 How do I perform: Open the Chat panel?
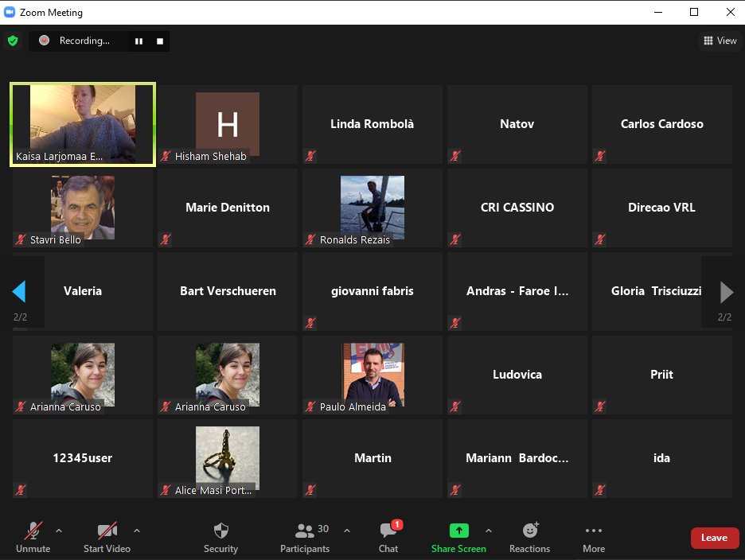388,537
